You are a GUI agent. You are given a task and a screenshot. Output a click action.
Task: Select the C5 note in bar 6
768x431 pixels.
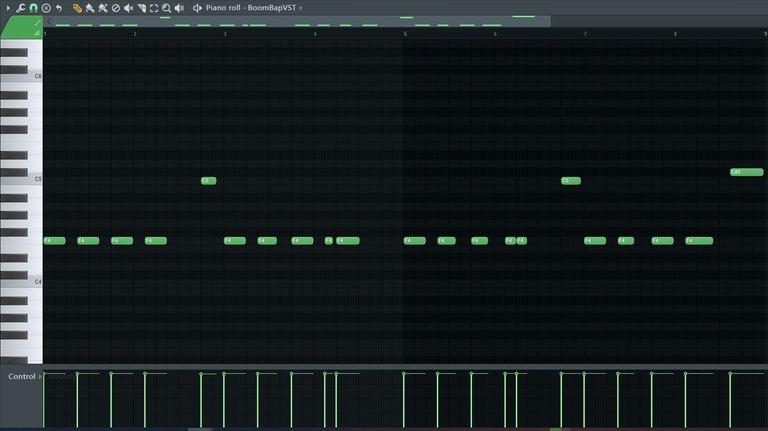(571, 181)
